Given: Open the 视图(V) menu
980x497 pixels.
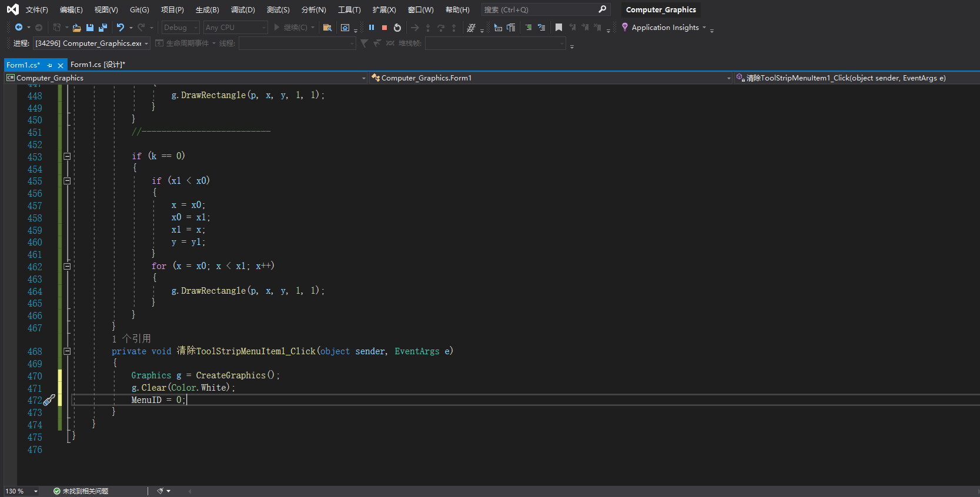Looking at the screenshot, I should (106, 10).
